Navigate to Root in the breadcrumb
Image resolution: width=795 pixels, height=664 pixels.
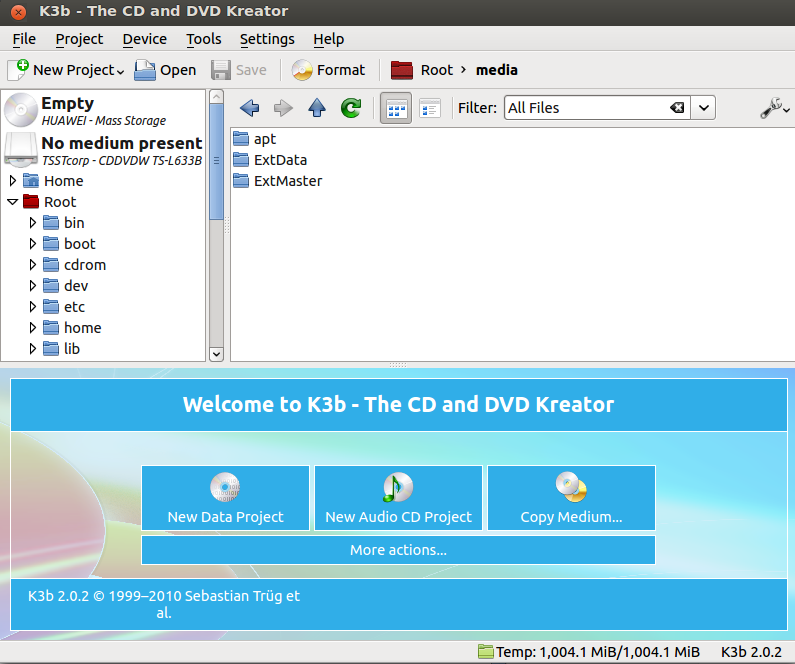437,70
